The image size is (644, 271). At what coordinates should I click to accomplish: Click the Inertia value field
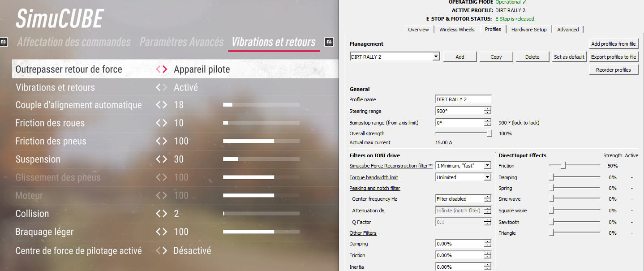coord(459,267)
